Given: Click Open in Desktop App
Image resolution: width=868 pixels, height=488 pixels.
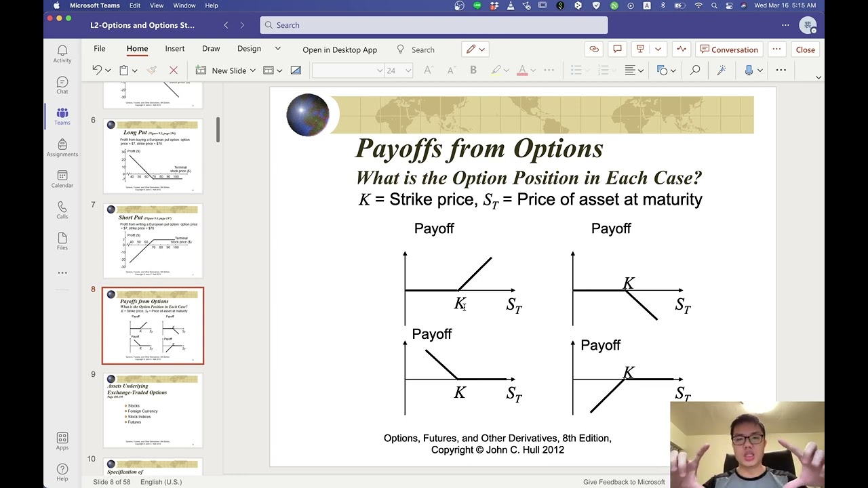Looking at the screenshot, I should point(340,49).
